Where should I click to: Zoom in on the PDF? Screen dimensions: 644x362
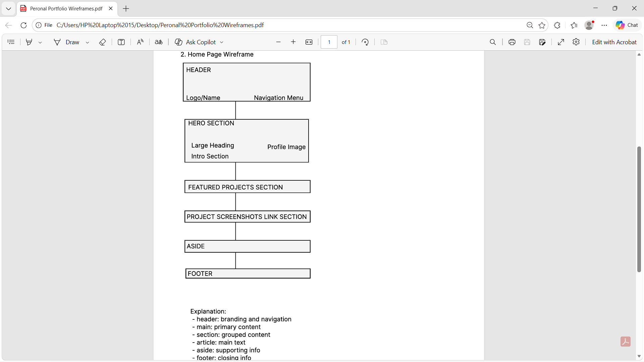(293, 42)
